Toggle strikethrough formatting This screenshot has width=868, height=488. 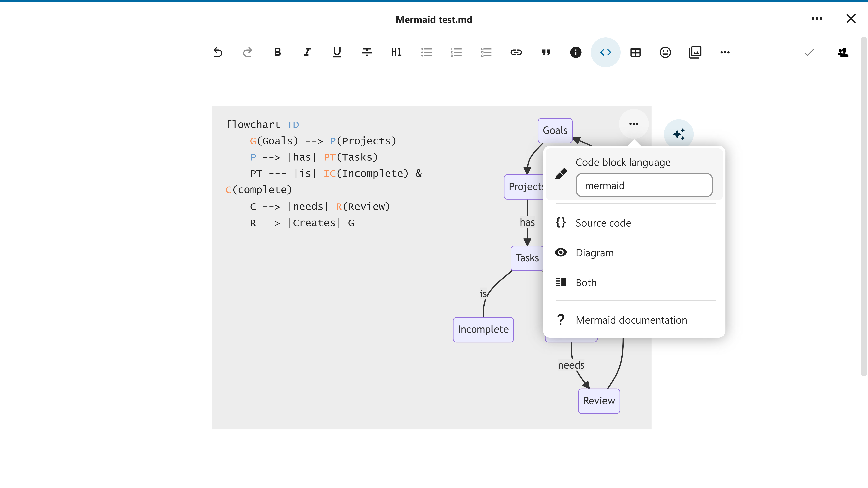point(367,52)
